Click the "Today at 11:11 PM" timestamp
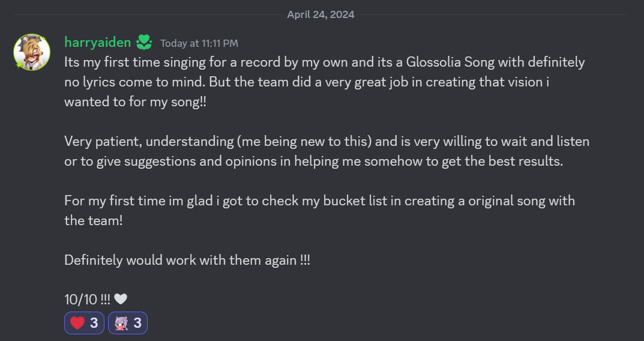 coord(199,43)
